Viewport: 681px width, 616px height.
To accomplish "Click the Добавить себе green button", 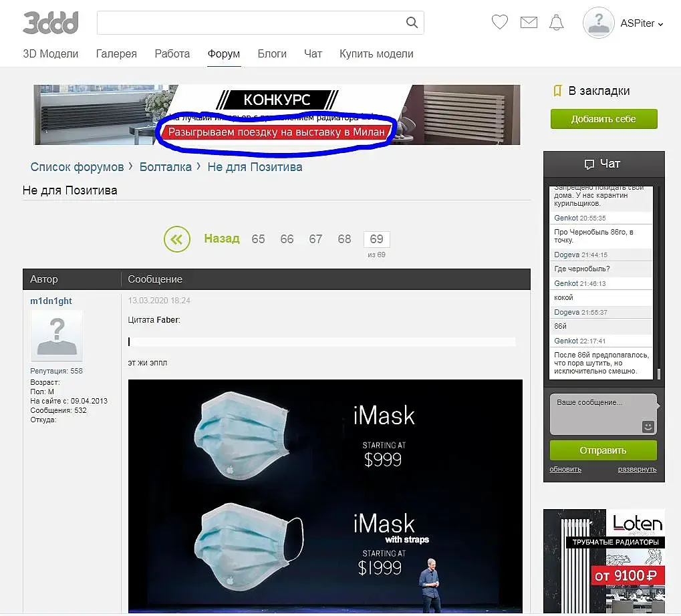I will [x=603, y=119].
